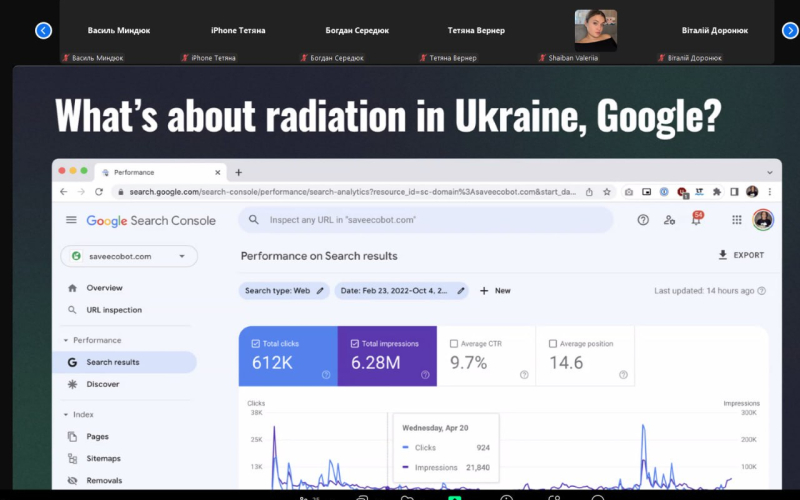The image size is (800, 500).
Task: Open Average position help icon
Action: (x=623, y=375)
